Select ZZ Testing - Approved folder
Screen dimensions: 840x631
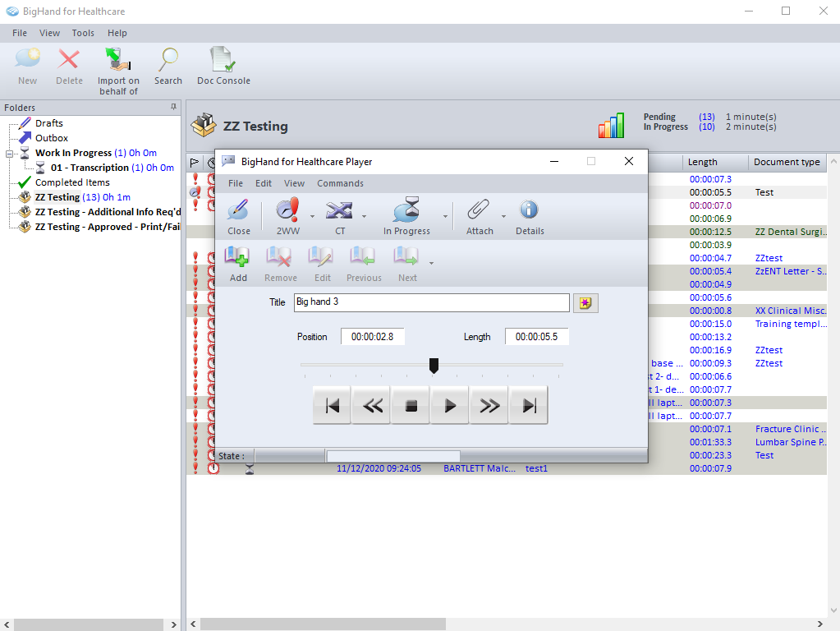pyautogui.click(x=107, y=227)
